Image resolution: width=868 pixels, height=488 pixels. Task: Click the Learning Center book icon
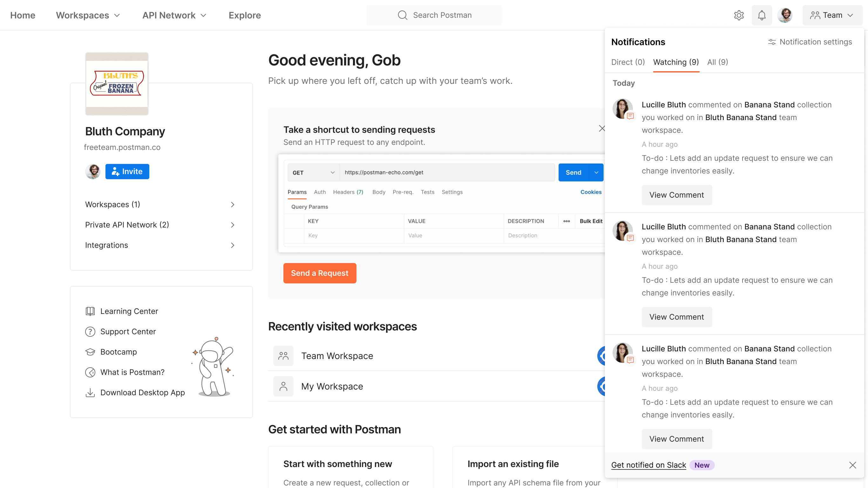90,311
